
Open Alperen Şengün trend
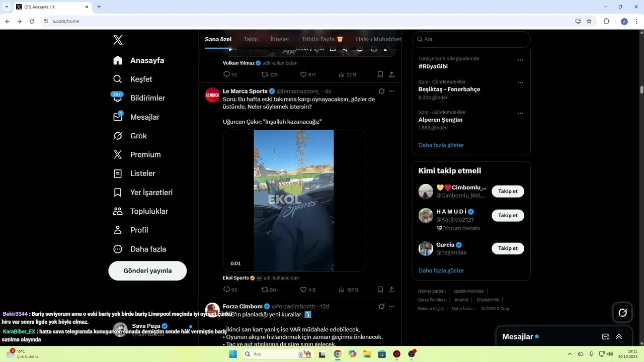[440, 120]
